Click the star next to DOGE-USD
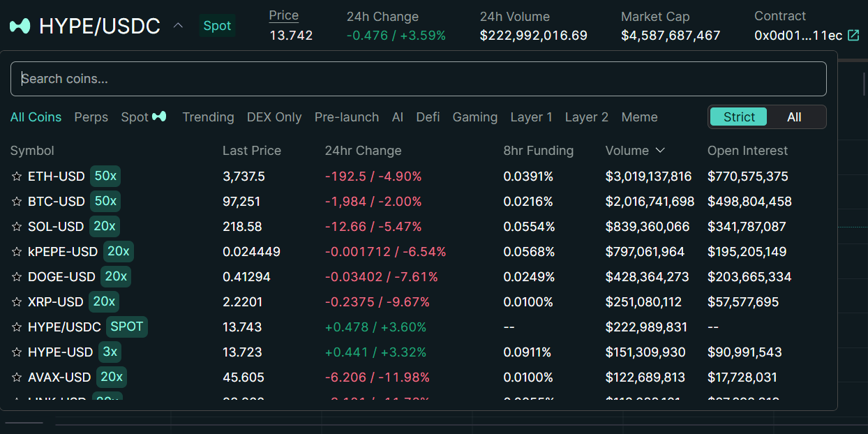Screen dimensions: 868x434 pyautogui.click(x=15, y=276)
